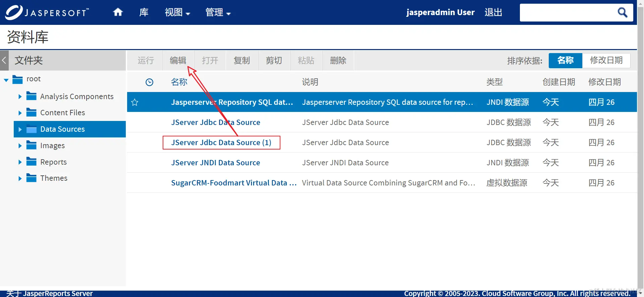Star the Jasperserver Repository SQL data source row
This screenshot has width=644, height=297.
coord(135,102)
